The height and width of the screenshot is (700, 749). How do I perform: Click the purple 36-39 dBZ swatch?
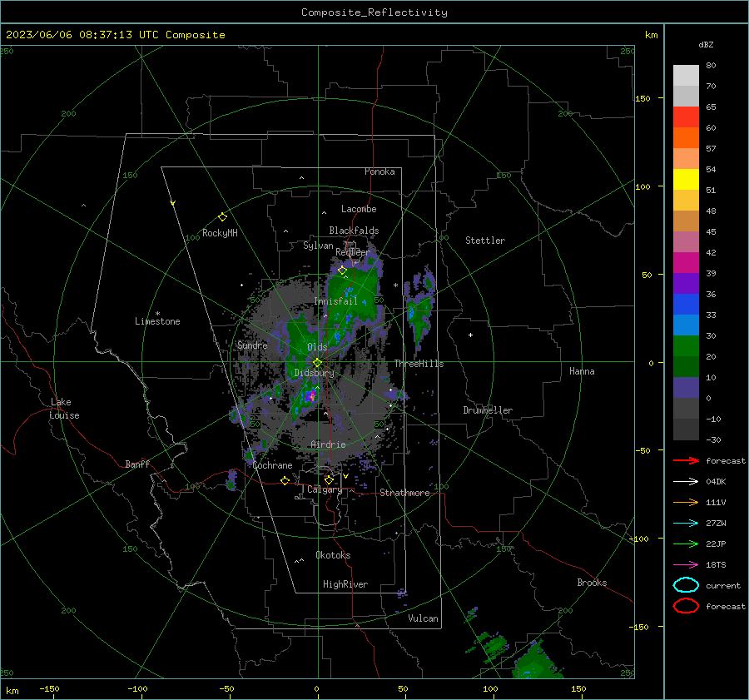point(686,283)
